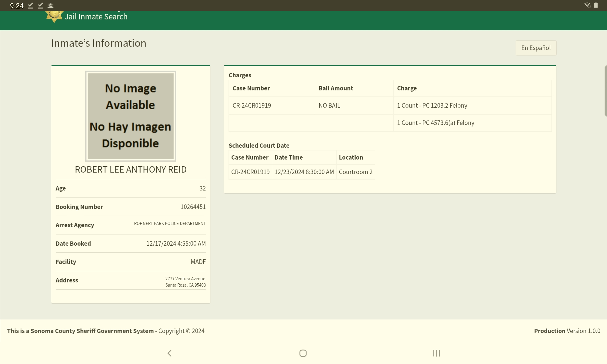Select the Facility label
Viewport: 607px width, 364px height.
(66, 262)
